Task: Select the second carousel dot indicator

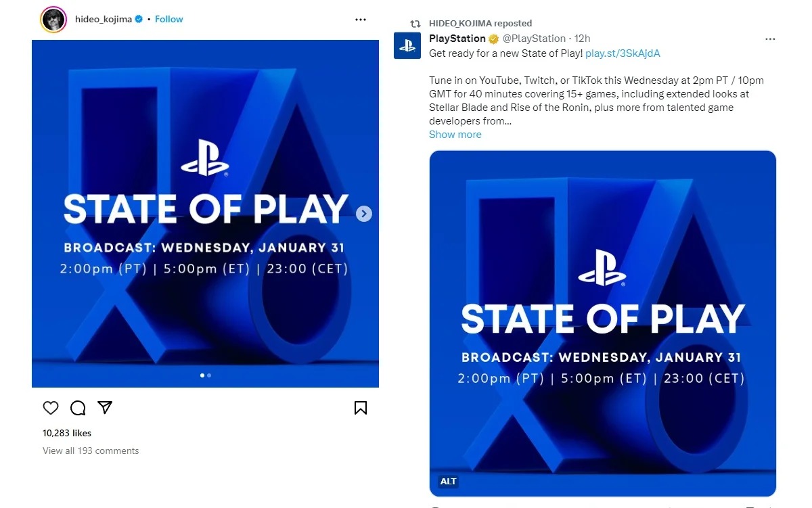Action: (208, 375)
